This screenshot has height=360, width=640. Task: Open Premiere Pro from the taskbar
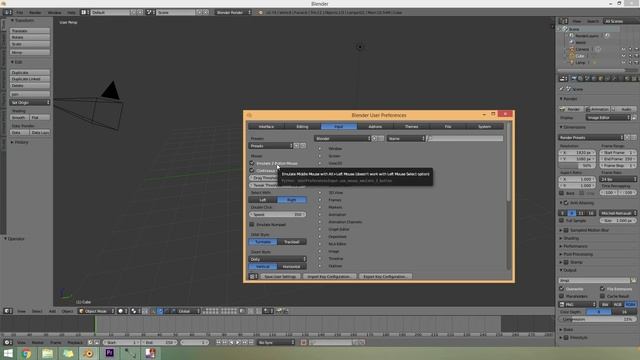pyautogui.click(x=109, y=353)
